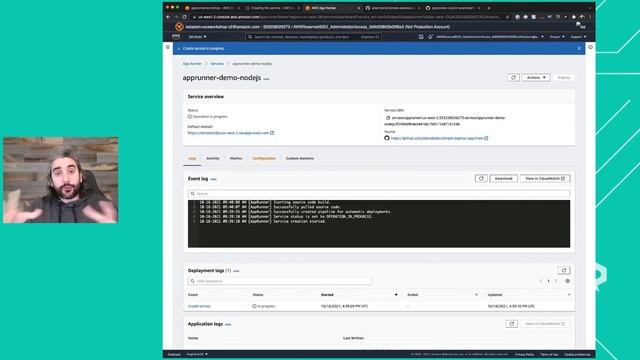Screen dimensions: 640x360
Task: Switch to the Custom domains tab
Action: (300, 158)
